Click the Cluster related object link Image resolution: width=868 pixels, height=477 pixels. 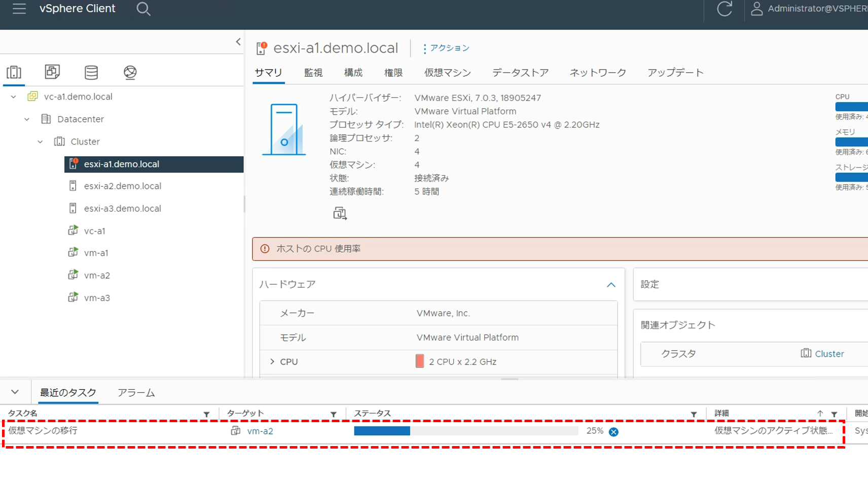click(x=828, y=354)
